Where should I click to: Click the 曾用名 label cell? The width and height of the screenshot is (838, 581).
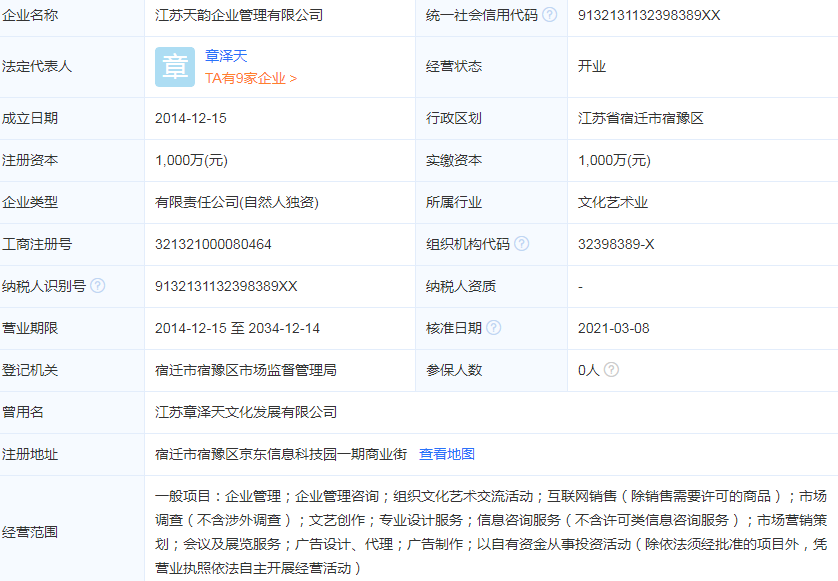click(x=72, y=412)
